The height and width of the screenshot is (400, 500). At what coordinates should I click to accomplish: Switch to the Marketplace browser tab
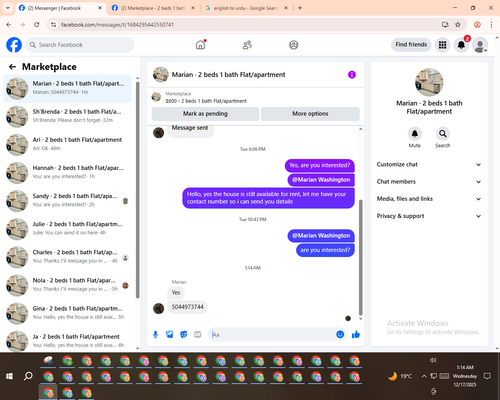153,8
